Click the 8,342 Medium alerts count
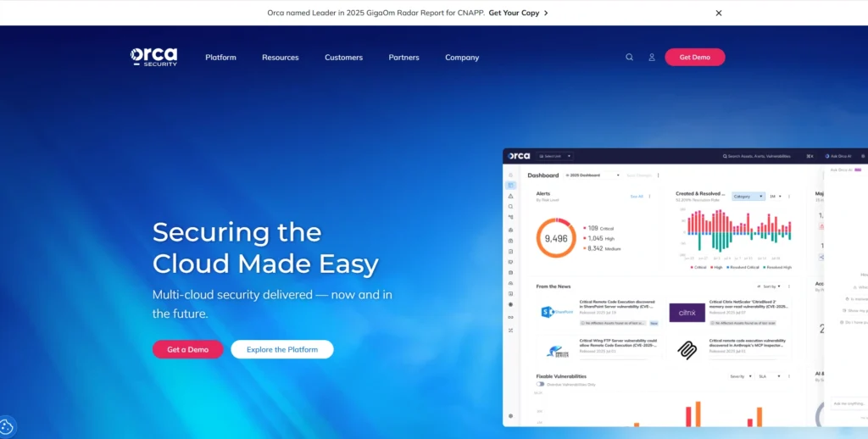Screen dimensions: 868x439 tap(602, 248)
